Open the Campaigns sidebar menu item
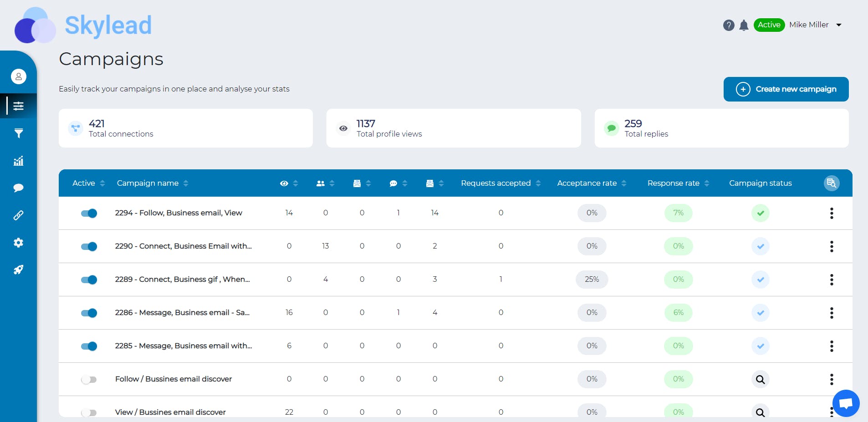This screenshot has width=868, height=422. 18,106
